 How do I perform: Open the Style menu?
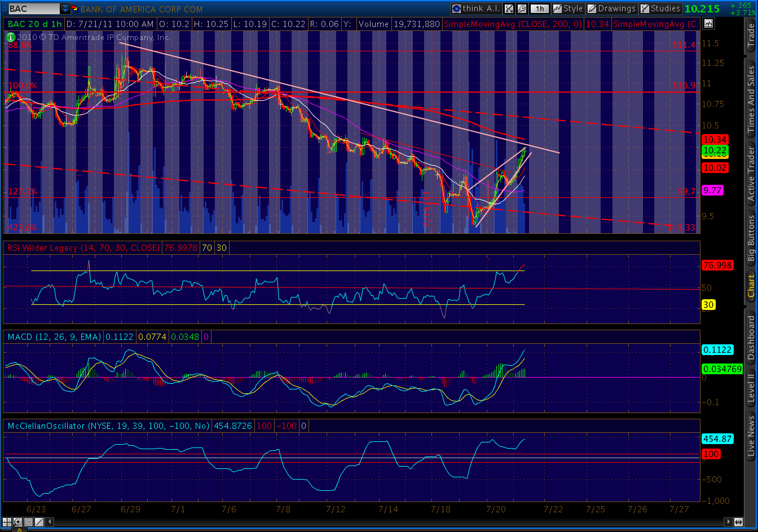pyautogui.click(x=568, y=8)
